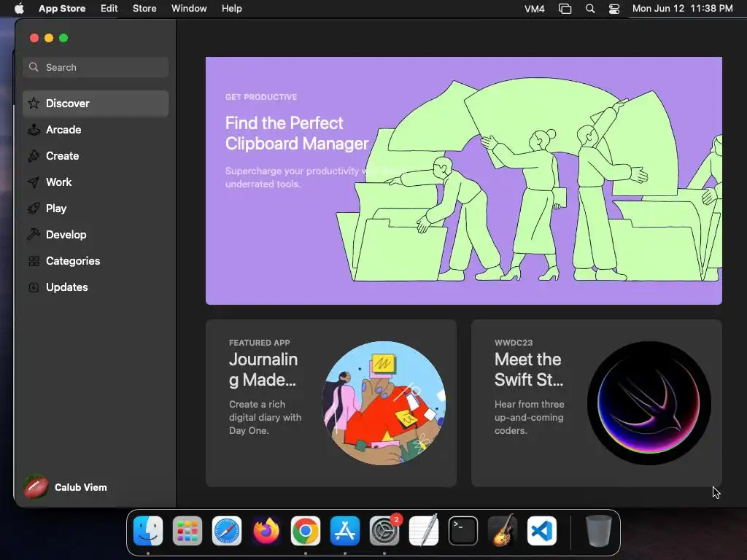Screen dimensions: 747x560
Task: Launch Safari from the Dock
Action: tap(227, 531)
